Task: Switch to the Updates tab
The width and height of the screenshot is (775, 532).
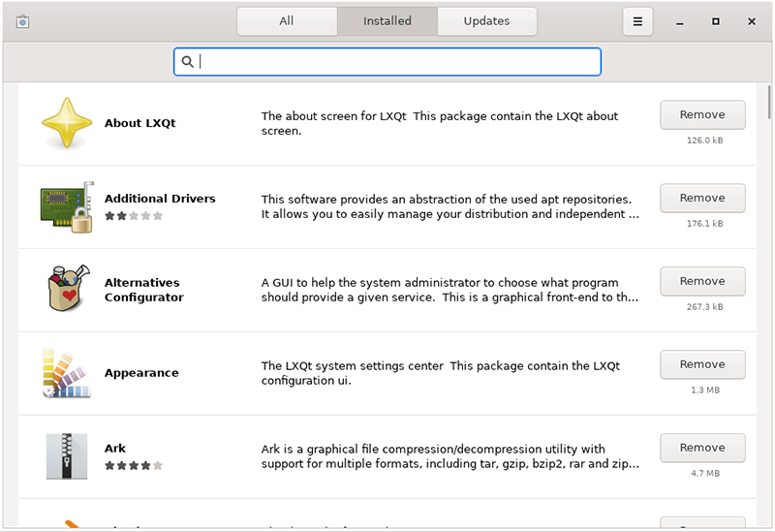Action: coord(486,21)
